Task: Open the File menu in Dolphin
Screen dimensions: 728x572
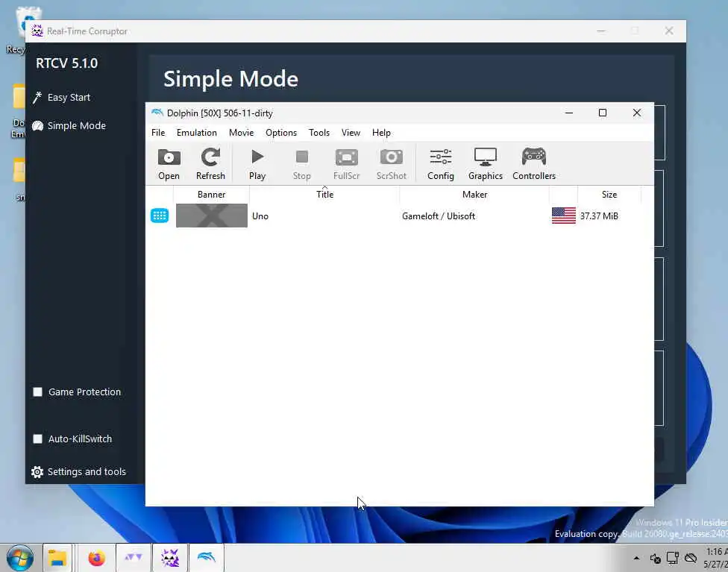Action: click(158, 133)
